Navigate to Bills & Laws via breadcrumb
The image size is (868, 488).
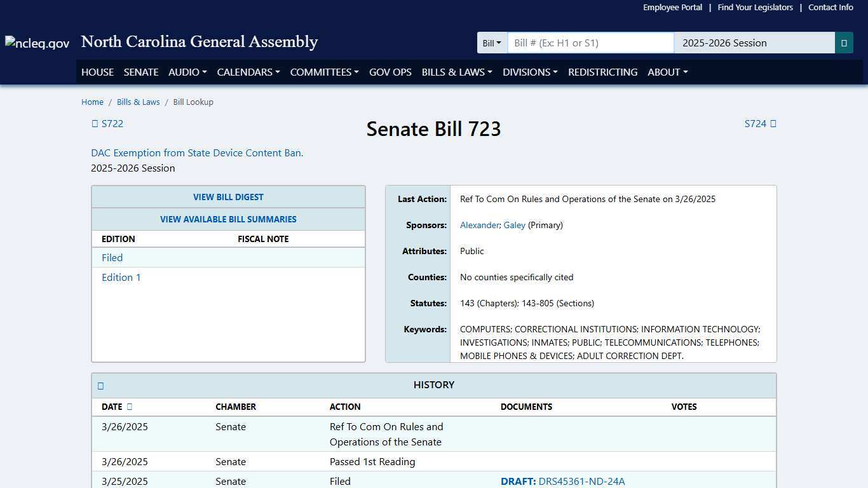pos(138,102)
